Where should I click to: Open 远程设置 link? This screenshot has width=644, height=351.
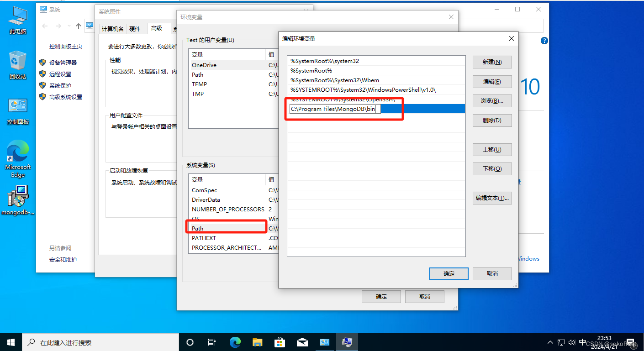pyautogui.click(x=60, y=74)
